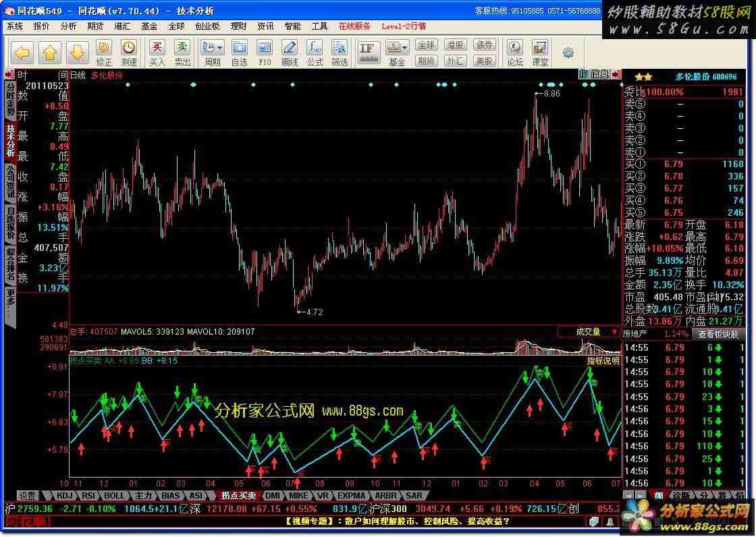This screenshot has width=756, height=537.
Task: Click the window icon left of the bell
Action: (595, 521)
